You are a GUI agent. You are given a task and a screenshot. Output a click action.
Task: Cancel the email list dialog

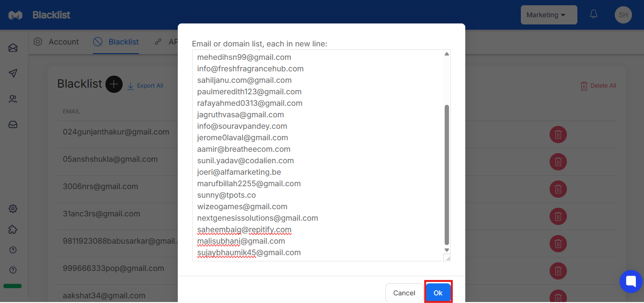pyautogui.click(x=404, y=293)
